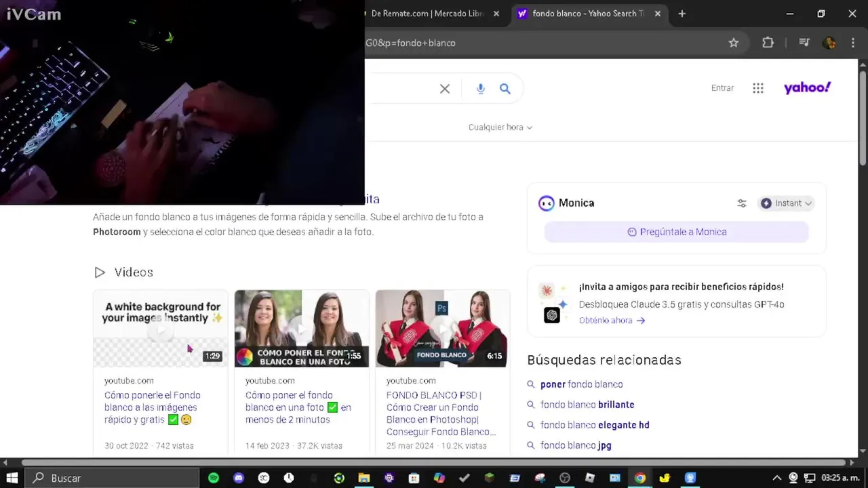The height and width of the screenshot is (488, 868).
Task: Open Roblox icon in the taskbar
Action: 590,478
